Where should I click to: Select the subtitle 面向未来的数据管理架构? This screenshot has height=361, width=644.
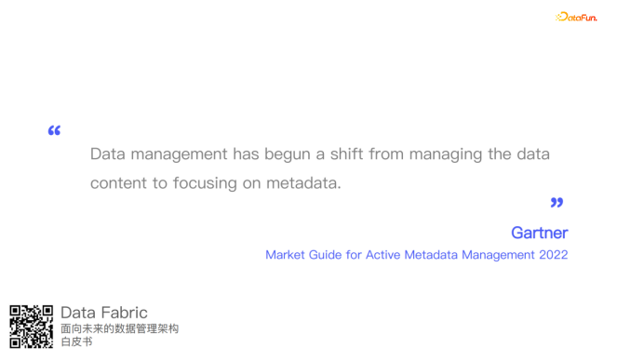click(x=119, y=328)
